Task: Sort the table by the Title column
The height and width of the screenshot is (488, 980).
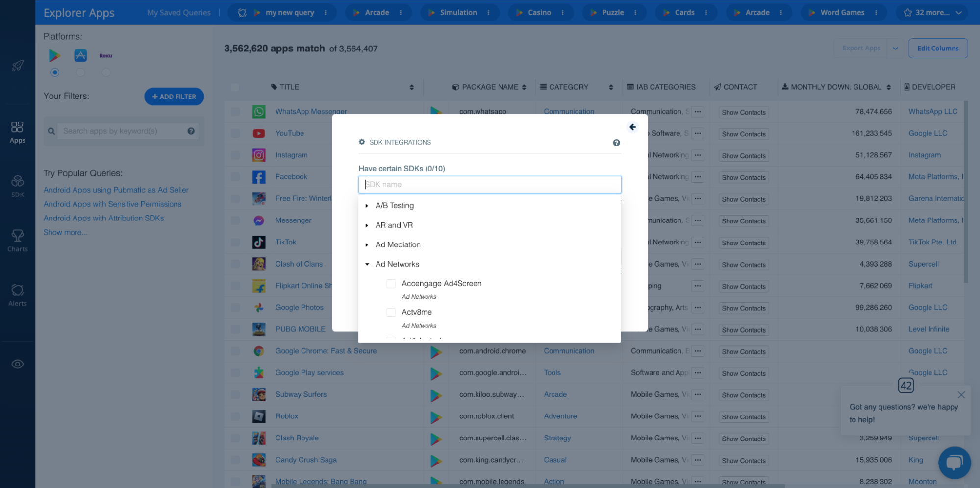Action: pos(412,87)
